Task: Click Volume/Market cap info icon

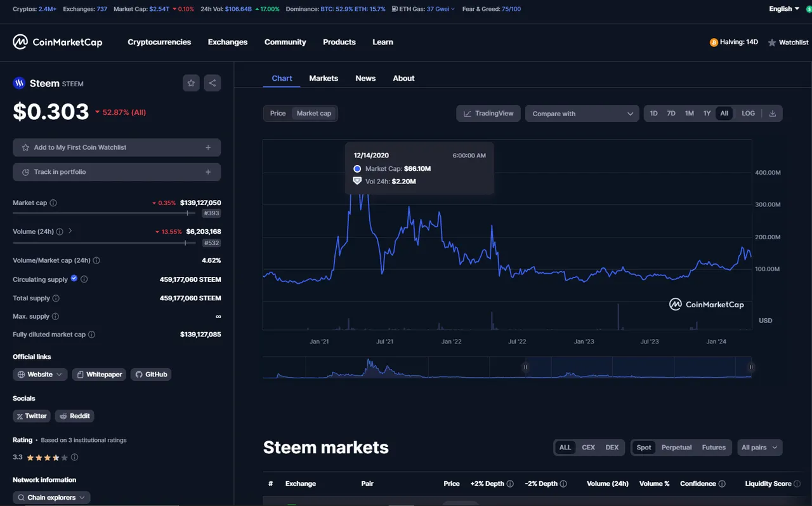Action: [96, 260]
